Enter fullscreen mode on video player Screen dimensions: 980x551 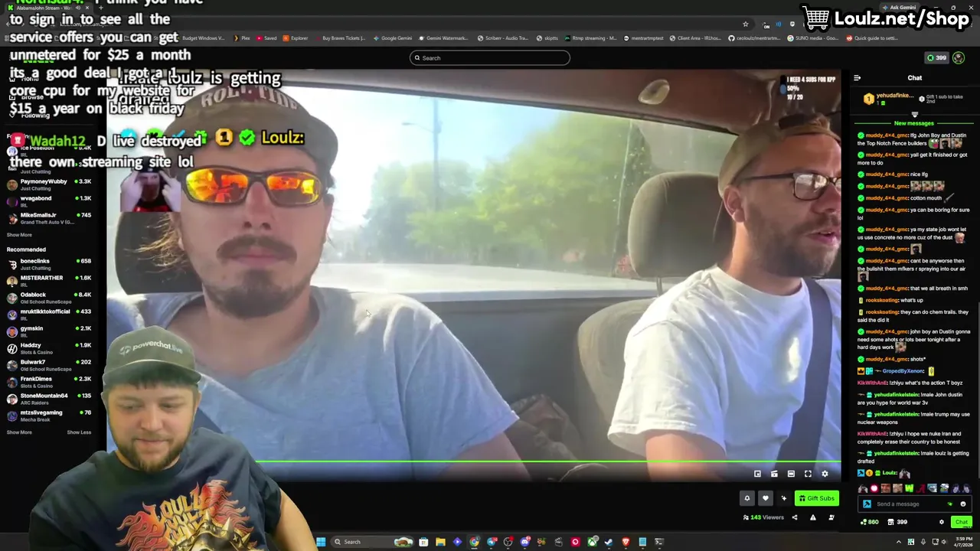tap(808, 474)
